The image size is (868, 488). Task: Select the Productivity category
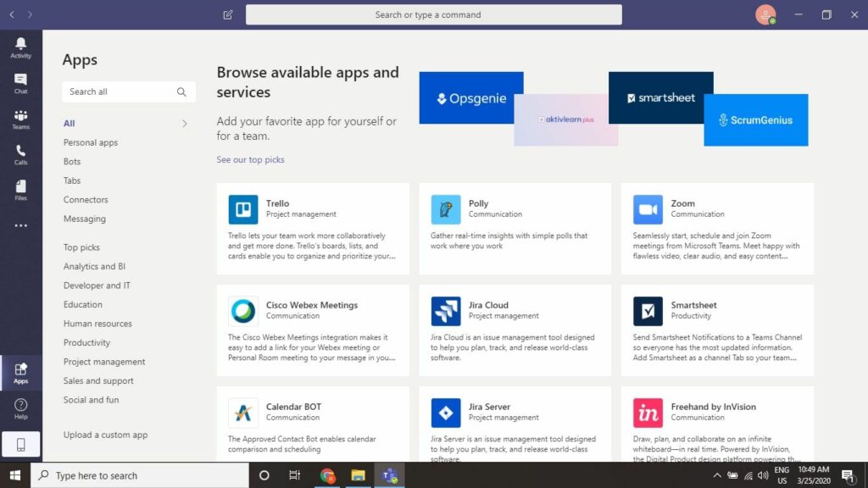coord(87,342)
